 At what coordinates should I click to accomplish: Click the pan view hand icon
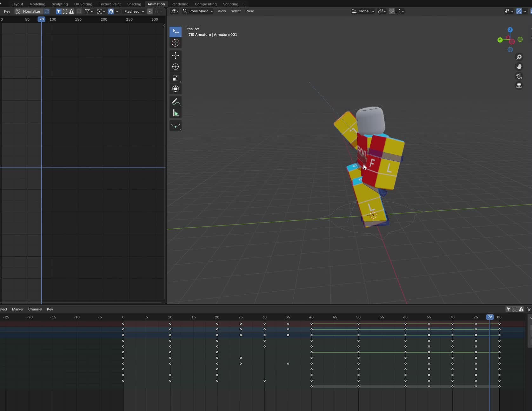point(519,67)
